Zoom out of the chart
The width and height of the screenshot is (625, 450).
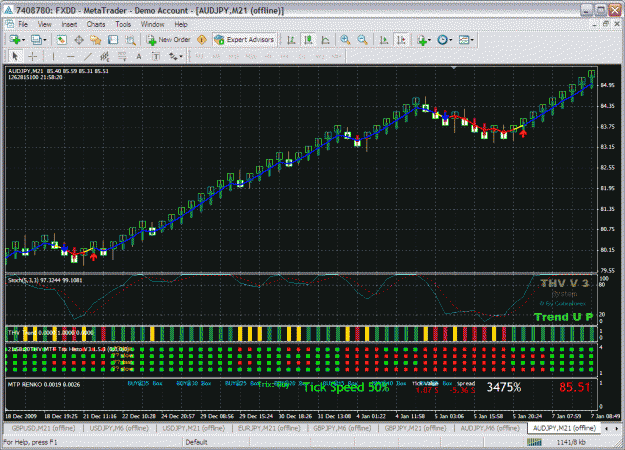(x=362, y=40)
